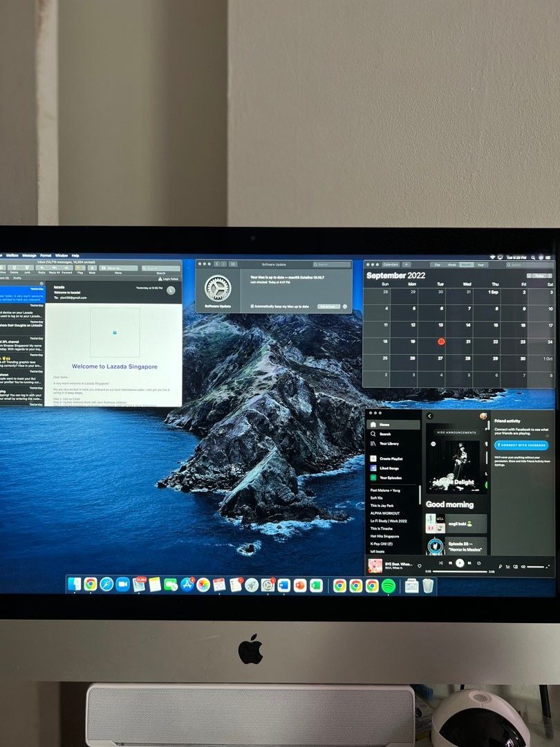The height and width of the screenshot is (747, 560).
Task: Open the Mailbox menu
Action: coord(12,255)
